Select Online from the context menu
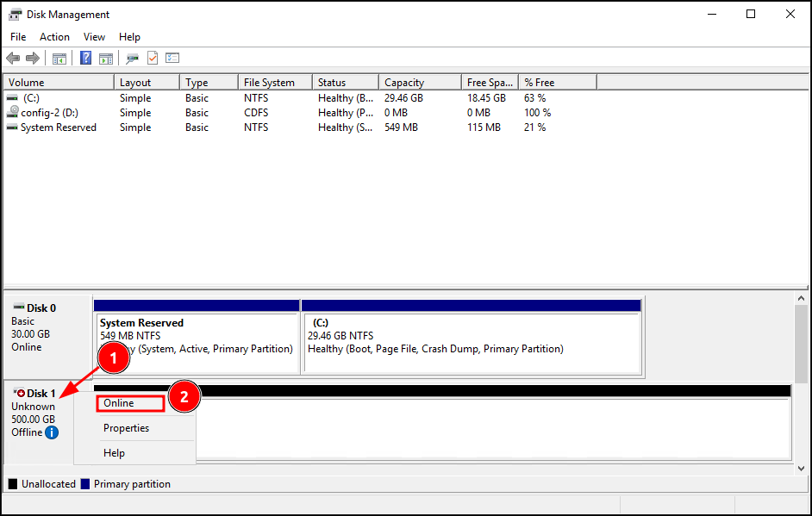812x516 pixels. (x=119, y=403)
